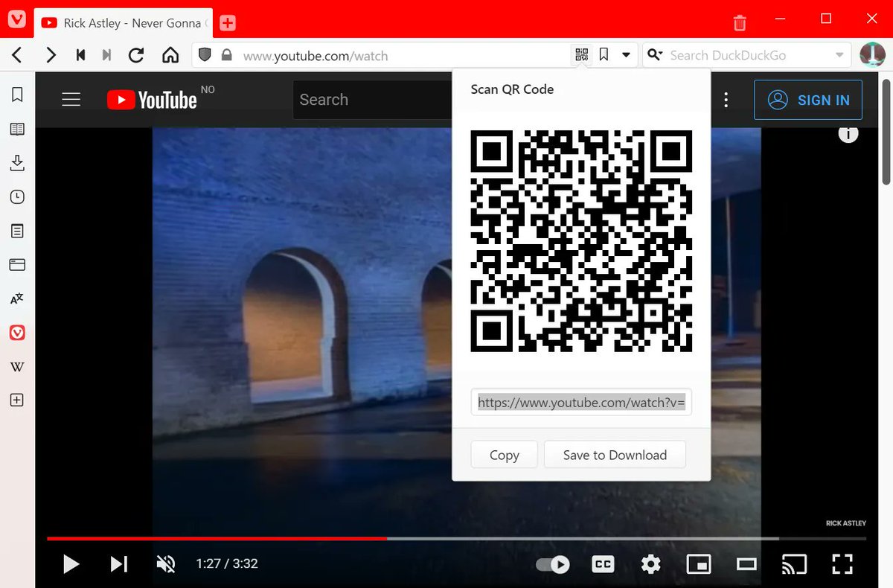Click the SIGN IN button

pos(808,100)
